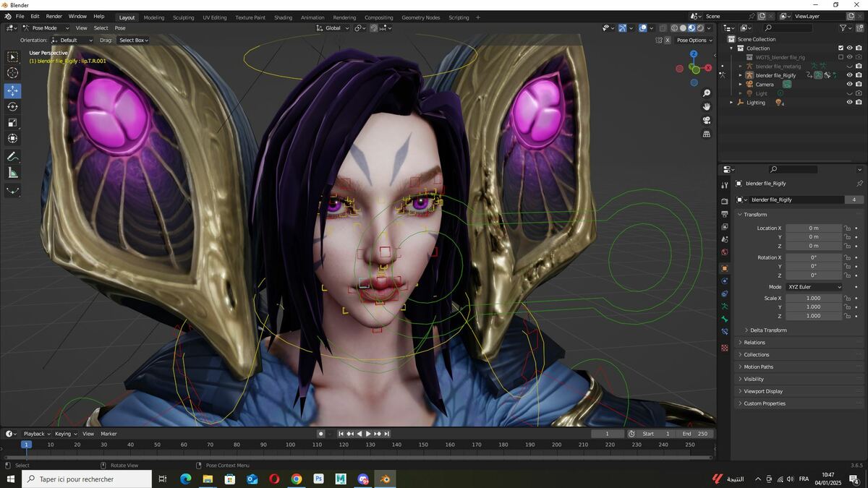Open the File menu
Image resolution: width=868 pixels, height=488 pixels.
click(20, 16)
